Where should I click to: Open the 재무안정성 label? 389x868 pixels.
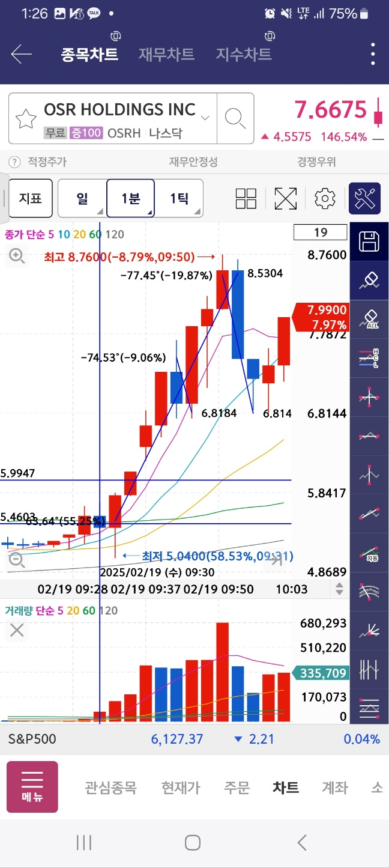point(193,162)
